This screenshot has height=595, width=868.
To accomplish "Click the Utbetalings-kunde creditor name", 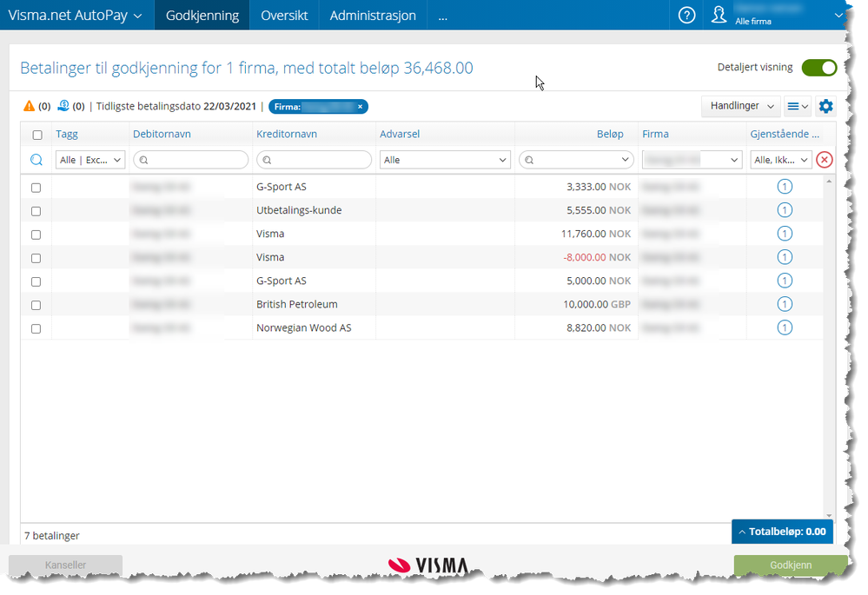I will tap(299, 210).
